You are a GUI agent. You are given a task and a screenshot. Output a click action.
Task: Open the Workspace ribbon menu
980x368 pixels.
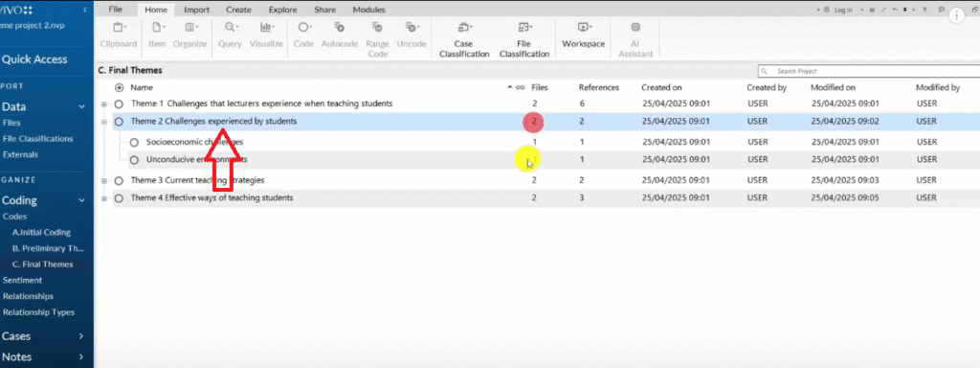pos(584,35)
